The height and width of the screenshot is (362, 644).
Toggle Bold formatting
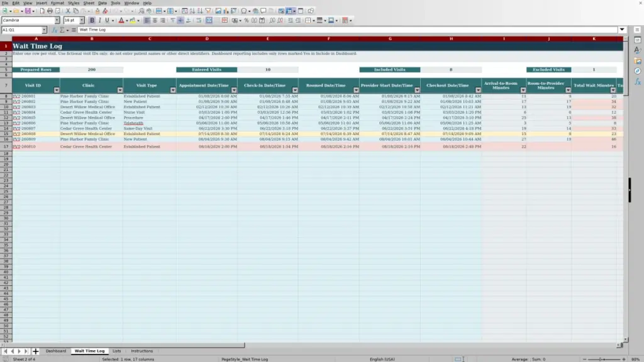[x=92, y=20]
